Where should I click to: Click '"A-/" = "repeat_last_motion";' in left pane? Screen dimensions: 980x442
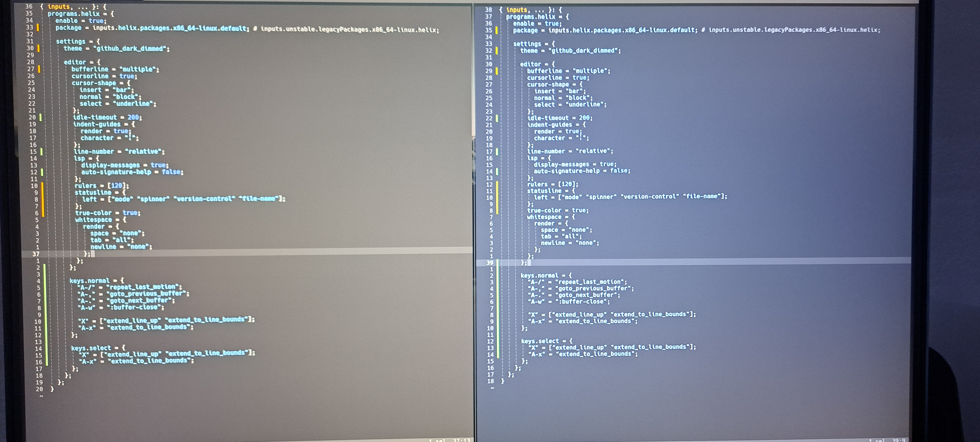(x=130, y=287)
